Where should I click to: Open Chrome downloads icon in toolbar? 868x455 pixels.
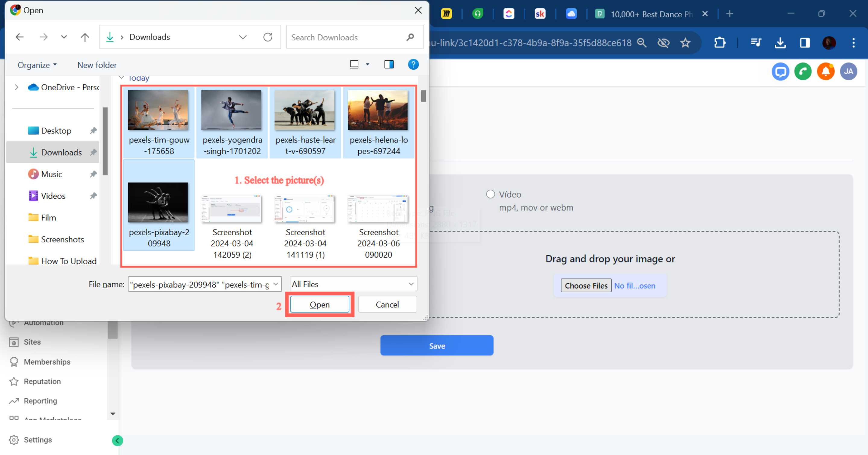point(780,43)
